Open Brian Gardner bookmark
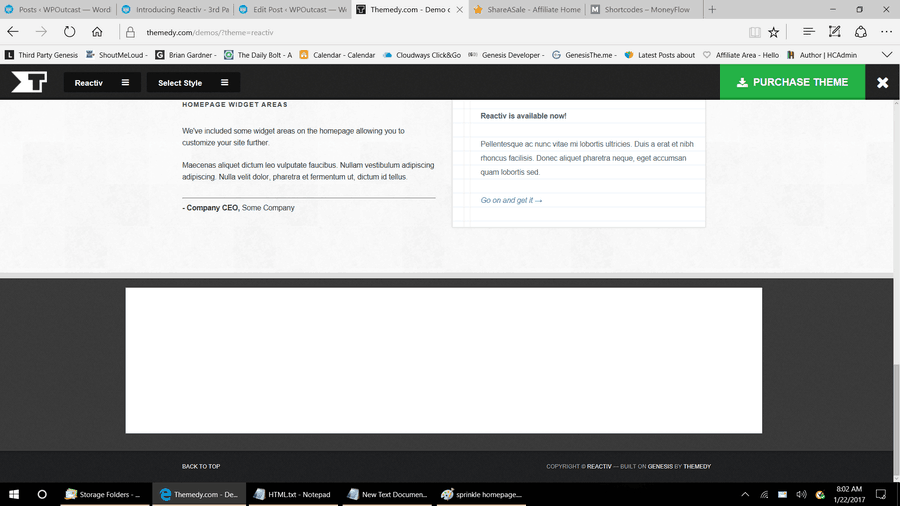 point(185,55)
